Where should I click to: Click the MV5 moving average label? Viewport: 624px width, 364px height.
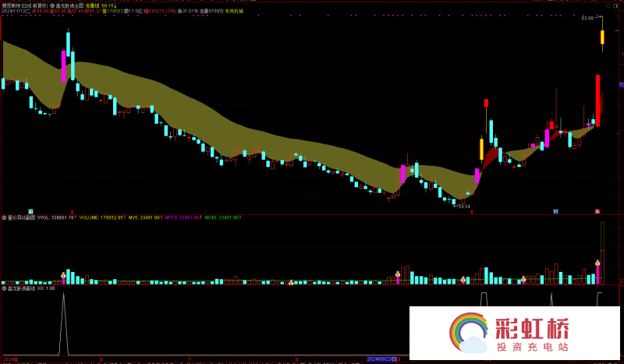[x=139, y=217]
